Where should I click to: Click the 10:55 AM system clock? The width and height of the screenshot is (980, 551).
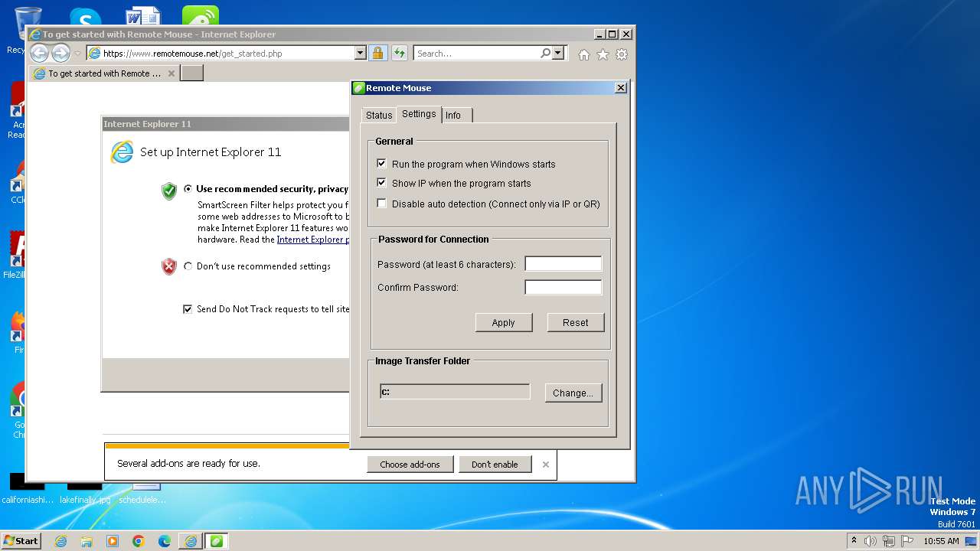pos(941,541)
